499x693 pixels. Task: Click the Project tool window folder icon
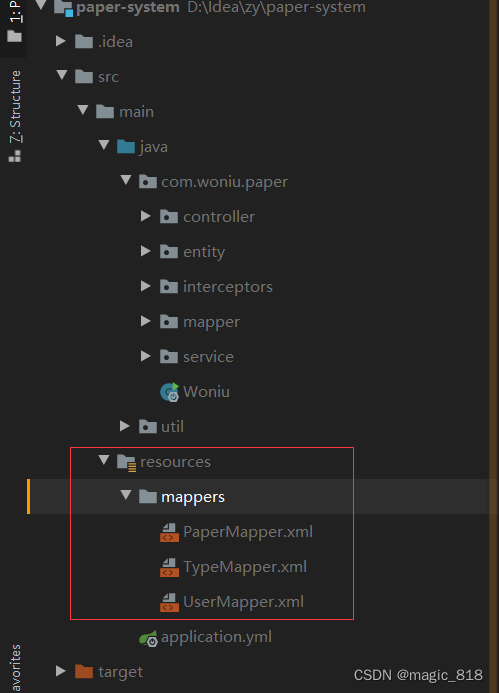point(15,36)
